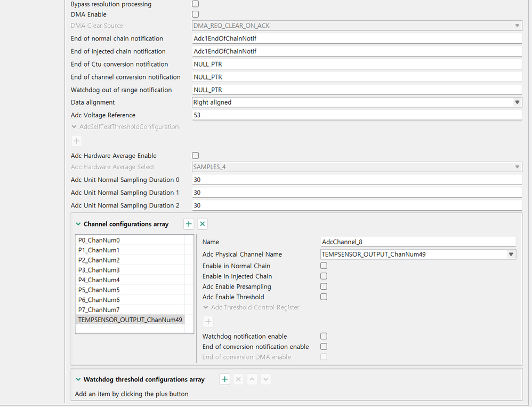
Task: Toggle Watchdog notification enable checkbox
Action: click(x=324, y=337)
